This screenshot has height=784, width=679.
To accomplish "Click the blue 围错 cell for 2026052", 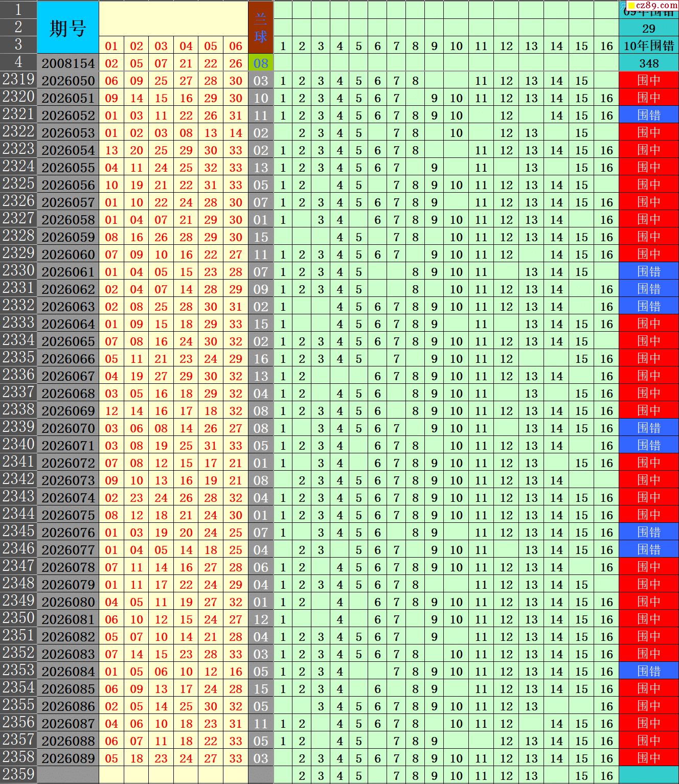I will (x=649, y=116).
